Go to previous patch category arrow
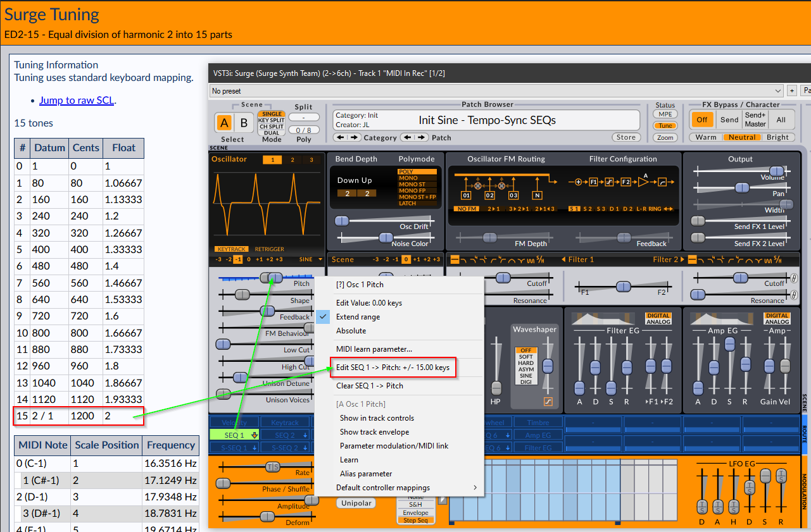This screenshot has height=532, width=811. click(x=339, y=137)
